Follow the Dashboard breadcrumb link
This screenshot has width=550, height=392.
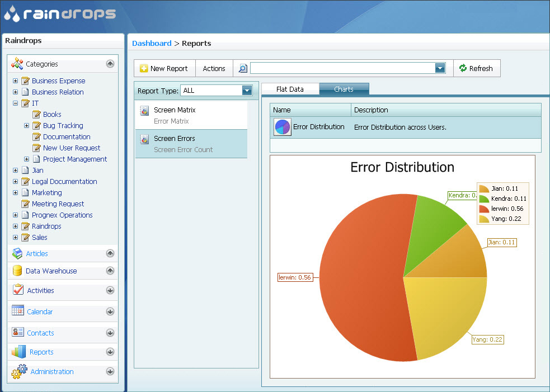(x=152, y=43)
